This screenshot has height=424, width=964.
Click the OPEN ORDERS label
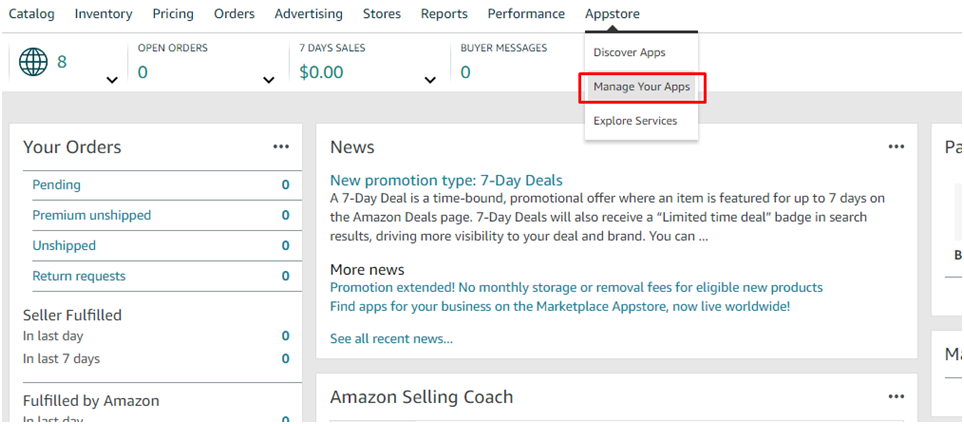173,48
